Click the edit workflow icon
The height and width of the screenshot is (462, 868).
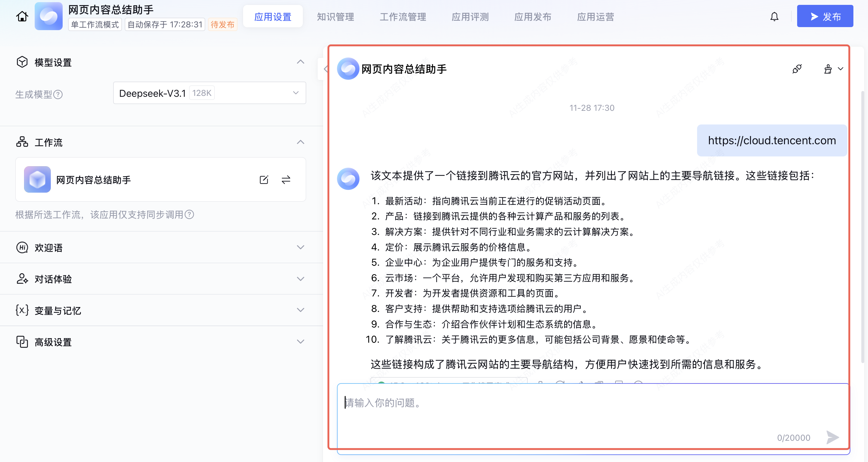click(264, 180)
